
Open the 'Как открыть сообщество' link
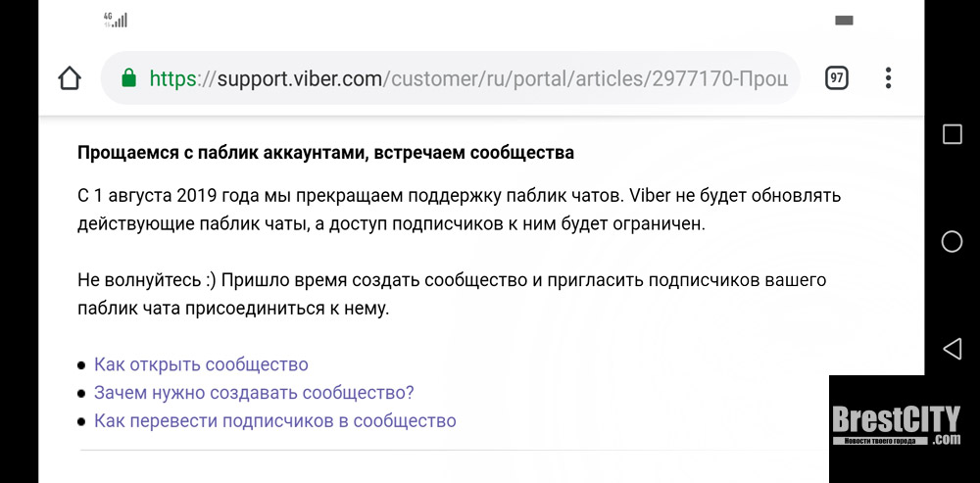coord(201,364)
